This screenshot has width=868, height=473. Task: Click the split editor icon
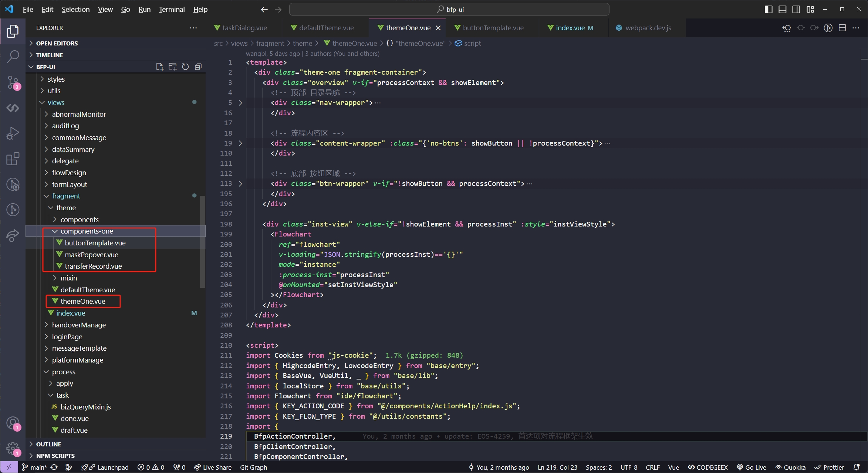click(x=842, y=28)
